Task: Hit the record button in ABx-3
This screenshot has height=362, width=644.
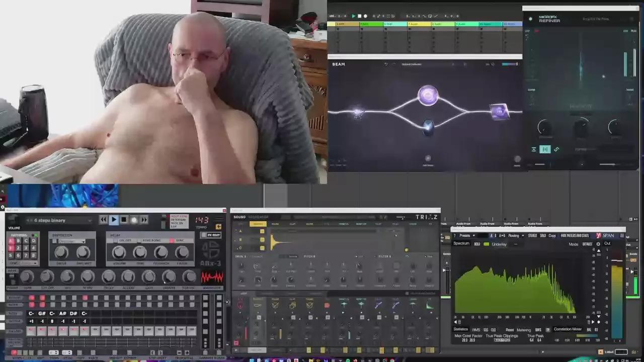Action: click(x=134, y=220)
